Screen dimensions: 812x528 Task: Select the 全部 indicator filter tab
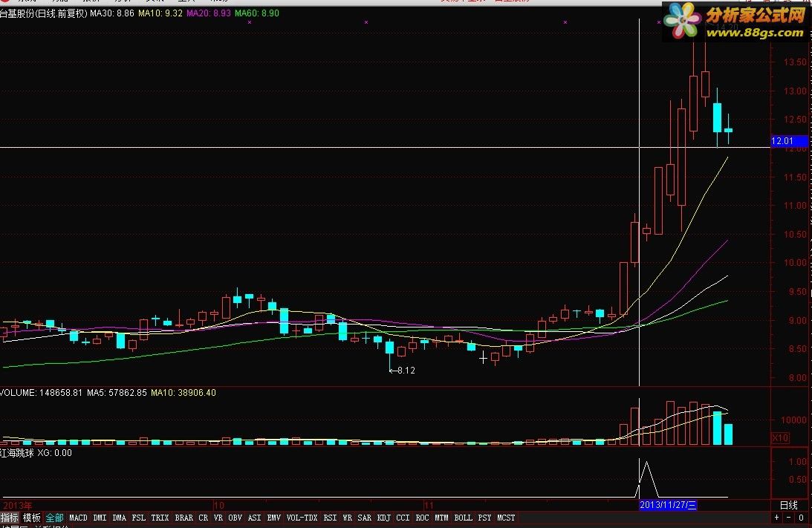54,518
